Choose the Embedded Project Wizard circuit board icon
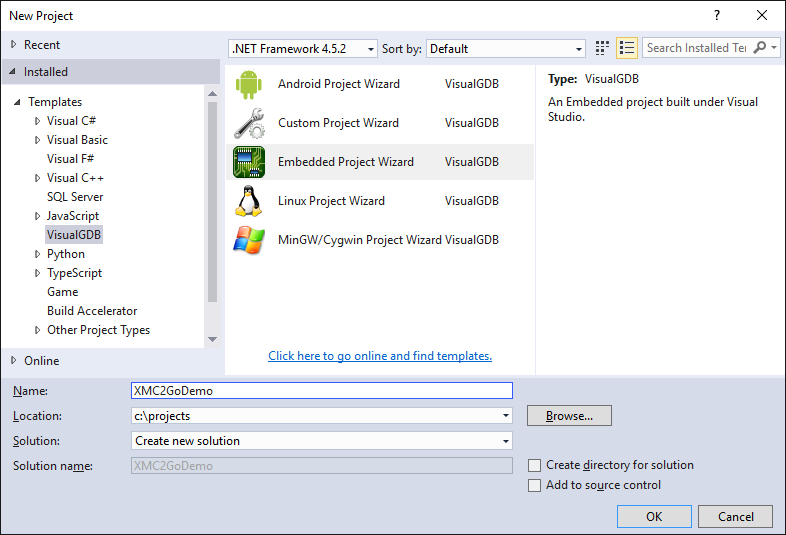 (x=249, y=162)
